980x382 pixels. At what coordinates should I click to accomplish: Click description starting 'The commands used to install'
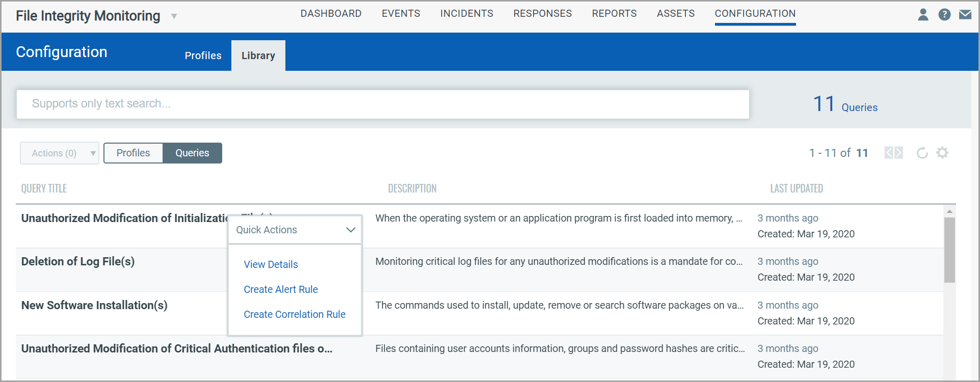point(560,305)
